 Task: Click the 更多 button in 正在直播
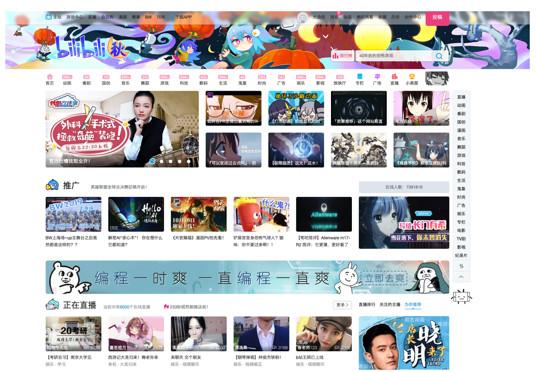click(342, 305)
